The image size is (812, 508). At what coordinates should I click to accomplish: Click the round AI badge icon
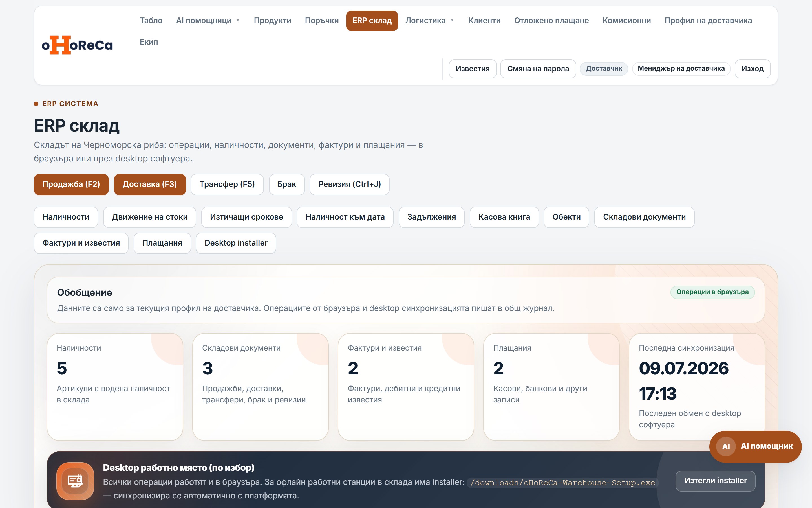[x=726, y=446]
